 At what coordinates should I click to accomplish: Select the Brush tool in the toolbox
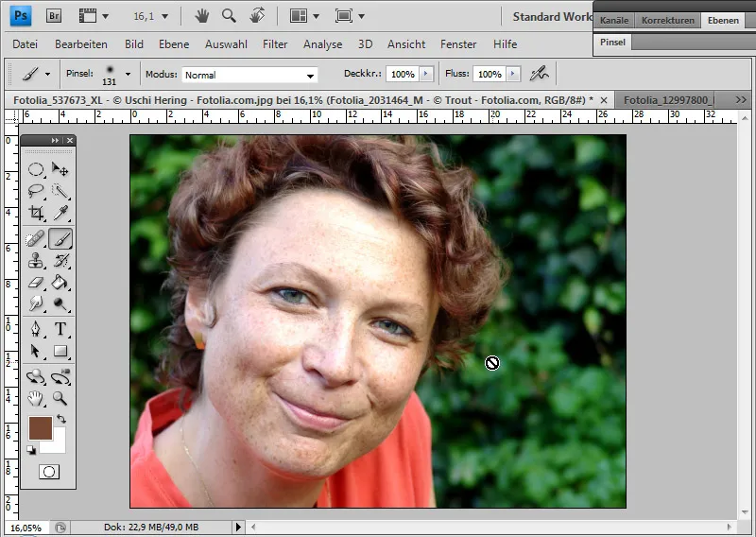click(x=60, y=239)
